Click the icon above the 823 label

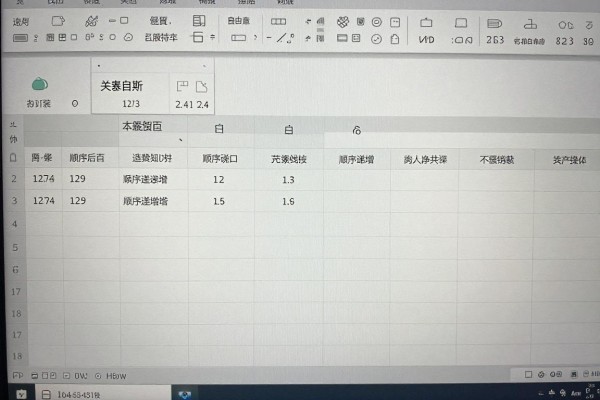click(x=565, y=26)
